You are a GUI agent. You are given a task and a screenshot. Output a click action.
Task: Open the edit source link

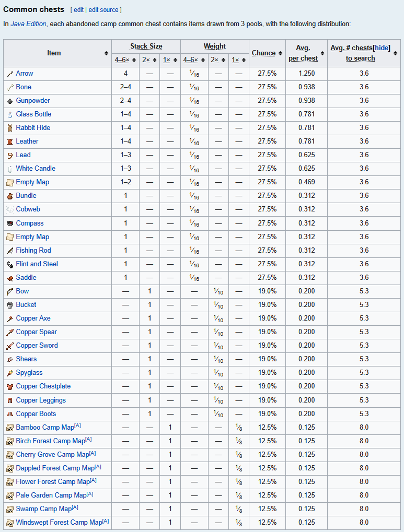103,10
